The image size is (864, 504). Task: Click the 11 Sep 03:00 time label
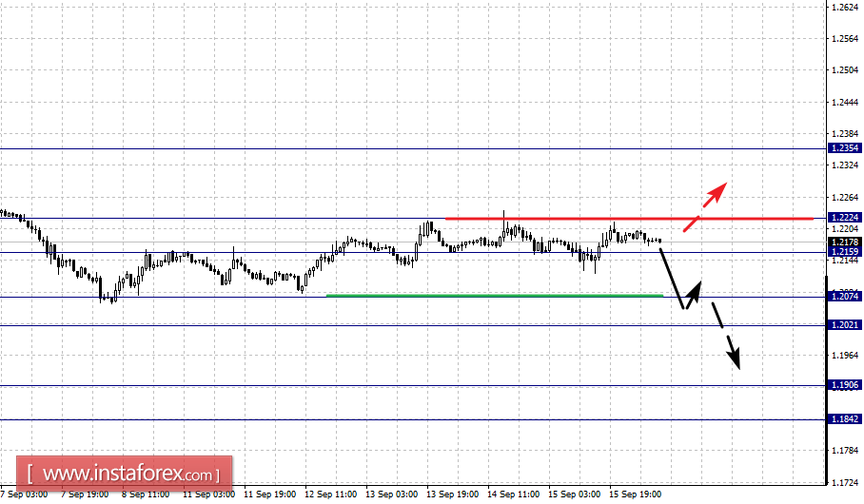208,494
